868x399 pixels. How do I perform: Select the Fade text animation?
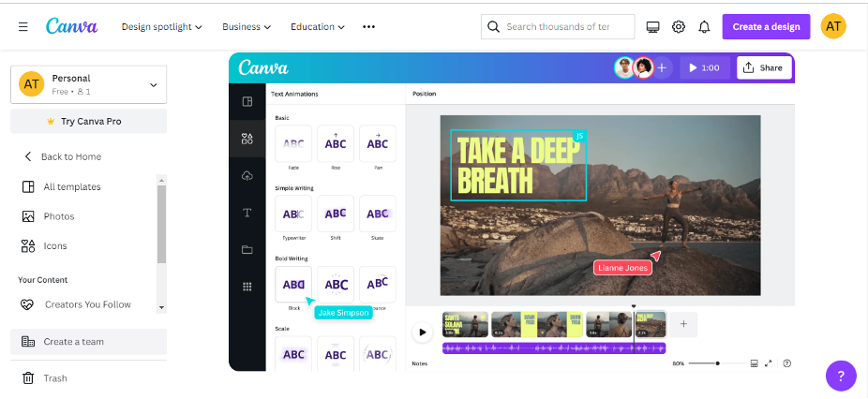[293, 144]
